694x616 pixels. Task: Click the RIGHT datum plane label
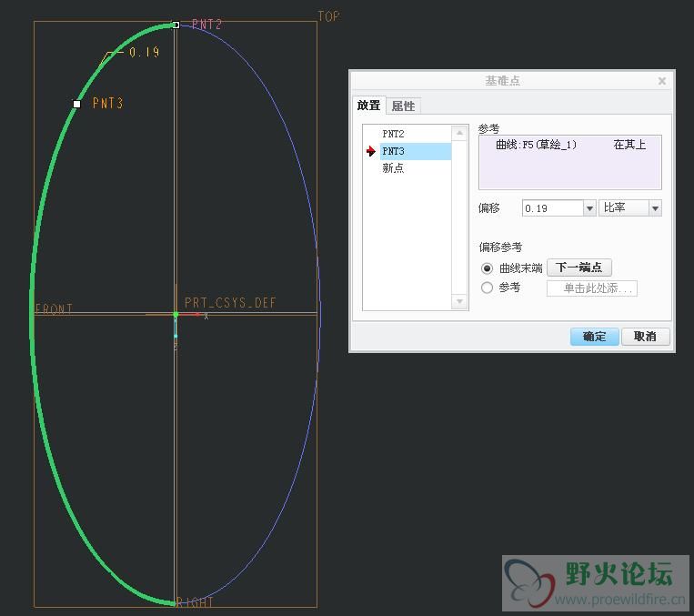click(x=195, y=601)
